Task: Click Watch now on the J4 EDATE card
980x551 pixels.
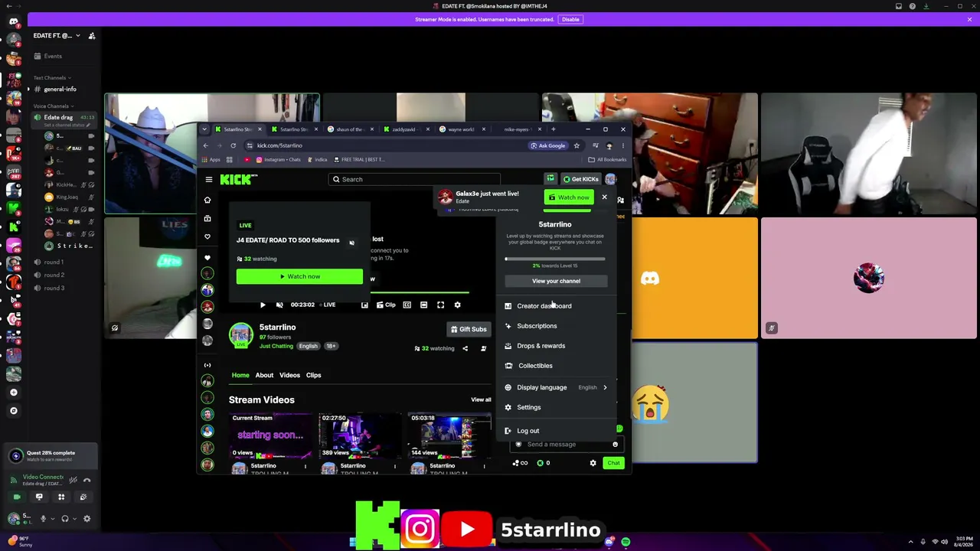Action: pos(299,276)
